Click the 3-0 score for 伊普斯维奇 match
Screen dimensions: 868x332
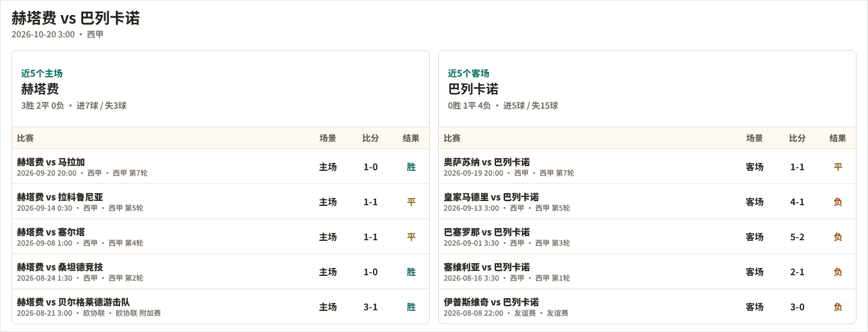(797, 307)
